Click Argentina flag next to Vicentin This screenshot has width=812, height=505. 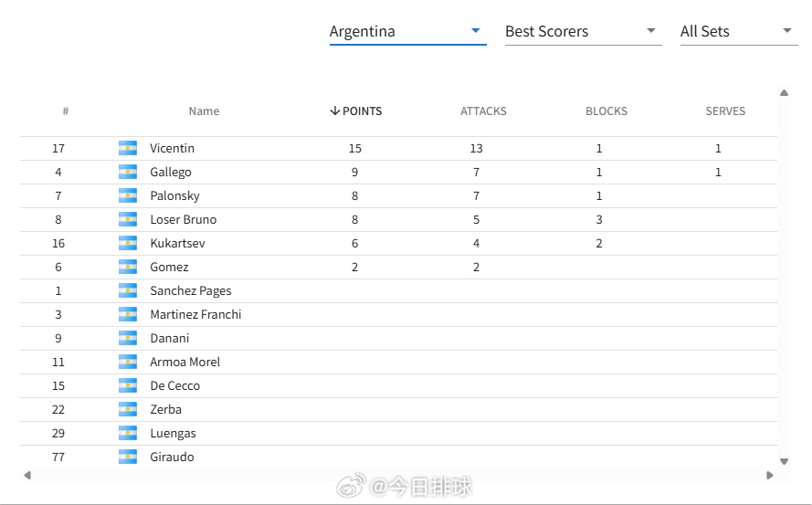click(127, 148)
